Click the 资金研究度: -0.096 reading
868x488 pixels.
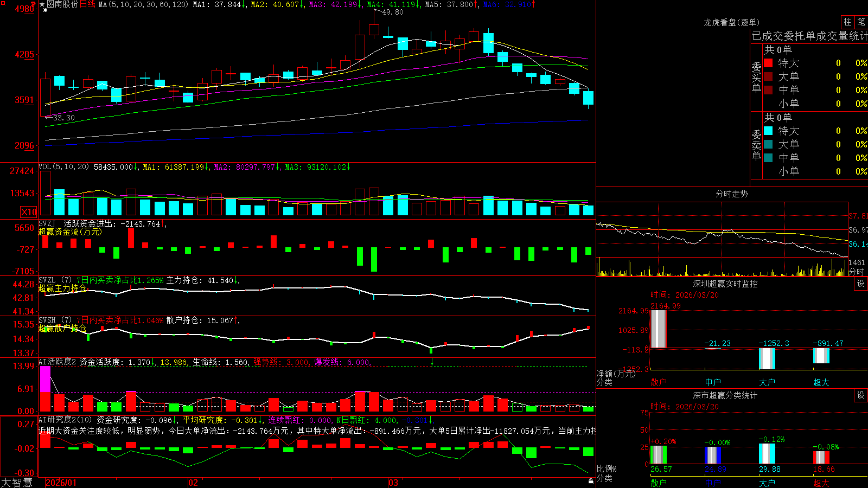tap(135, 420)
